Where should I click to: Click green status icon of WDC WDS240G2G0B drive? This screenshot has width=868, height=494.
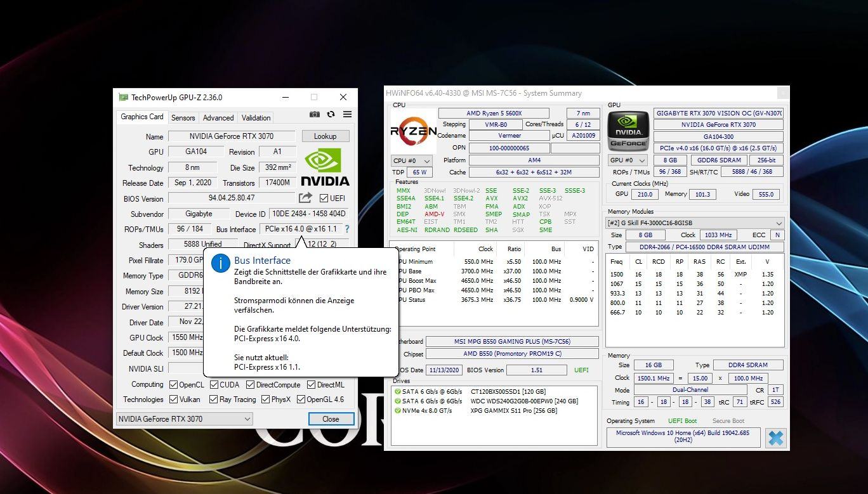pos(397,401)
